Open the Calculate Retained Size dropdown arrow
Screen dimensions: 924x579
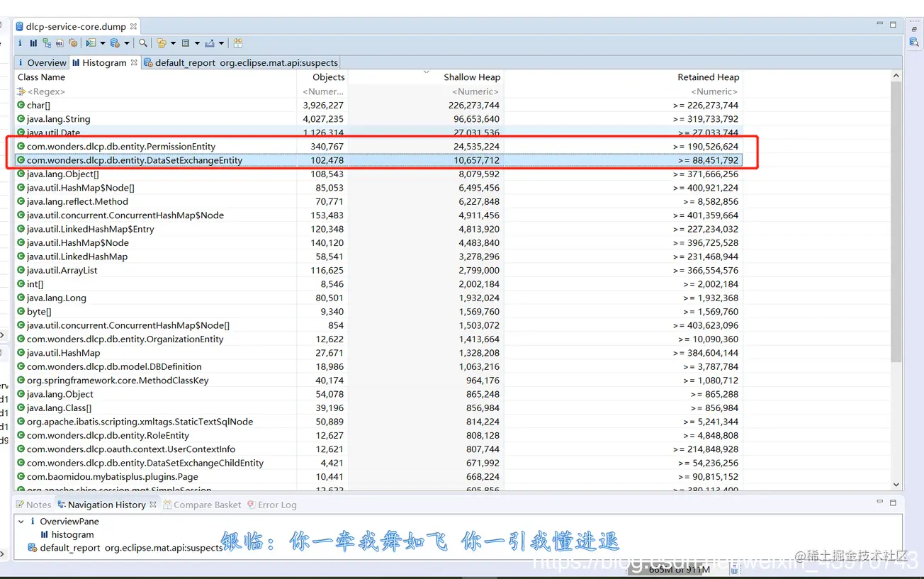tap(197, 44)
